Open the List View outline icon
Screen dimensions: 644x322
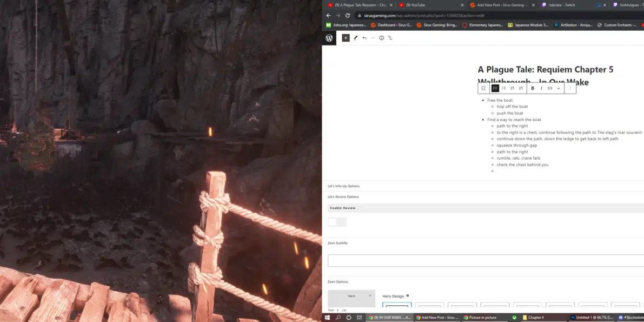coord(390,38)
